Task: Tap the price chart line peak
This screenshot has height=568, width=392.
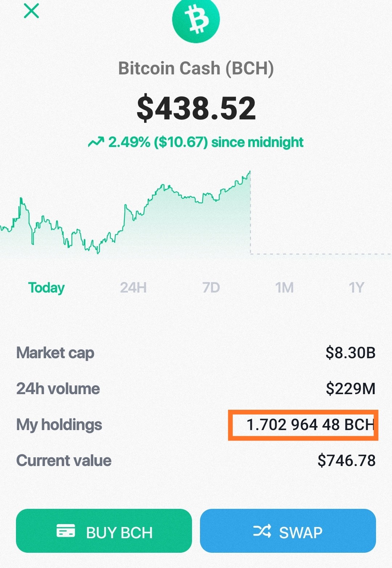Action: point(250,172)
